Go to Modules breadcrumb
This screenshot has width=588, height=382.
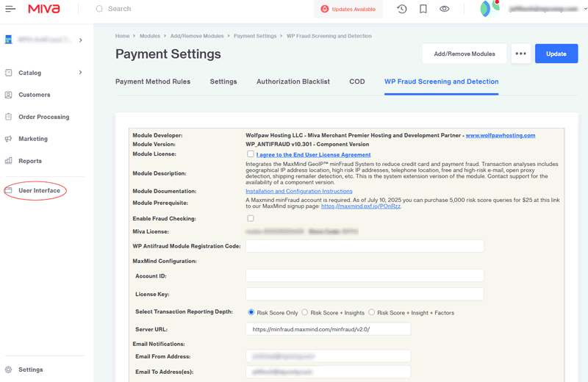[x=150, y=36]
